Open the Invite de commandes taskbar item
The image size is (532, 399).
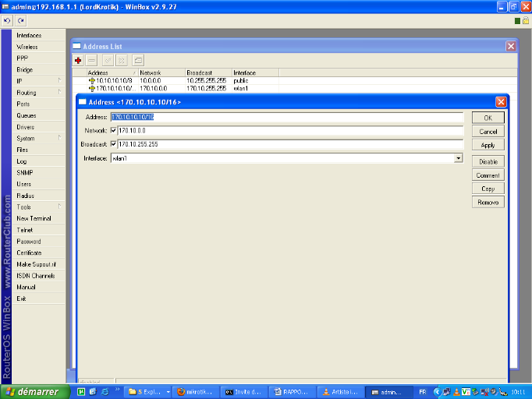[244, 392]
